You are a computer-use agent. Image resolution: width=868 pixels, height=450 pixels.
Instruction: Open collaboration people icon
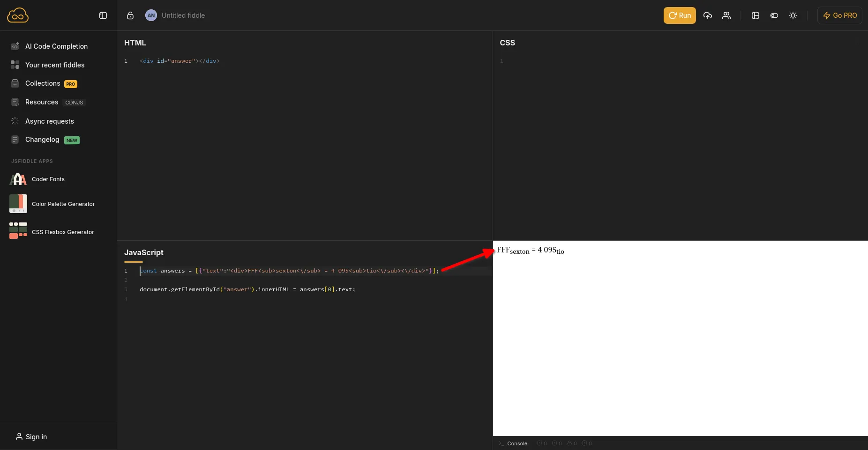tap(726, 15)
